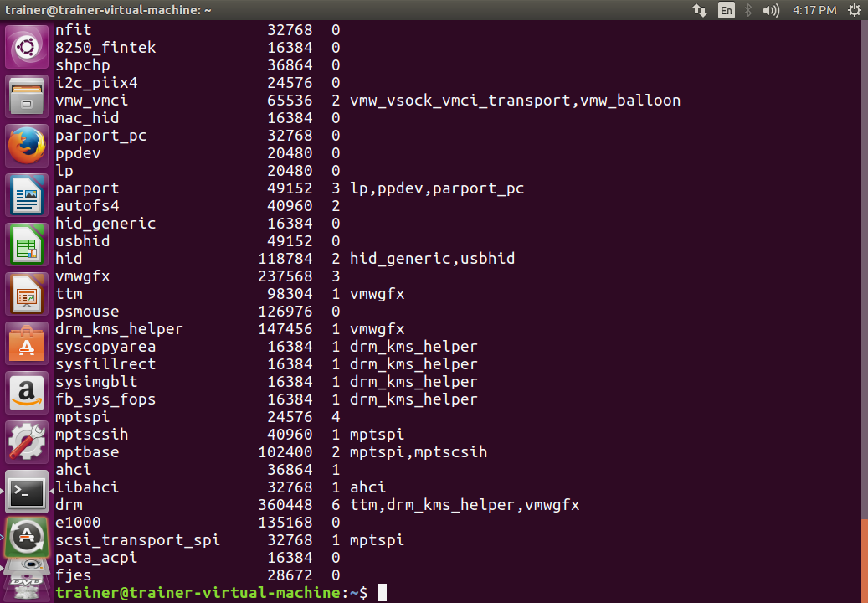Viewport: 868px width, 603px height.
Task: Click the size value '147456'
Action: coord(285,329)
